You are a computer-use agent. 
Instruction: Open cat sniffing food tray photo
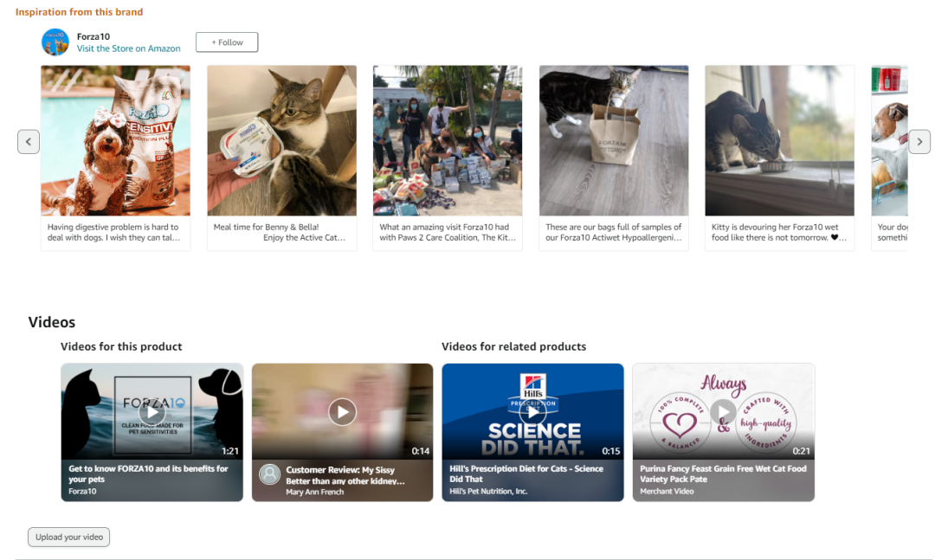pyautogui.click(x=281, y=141)
